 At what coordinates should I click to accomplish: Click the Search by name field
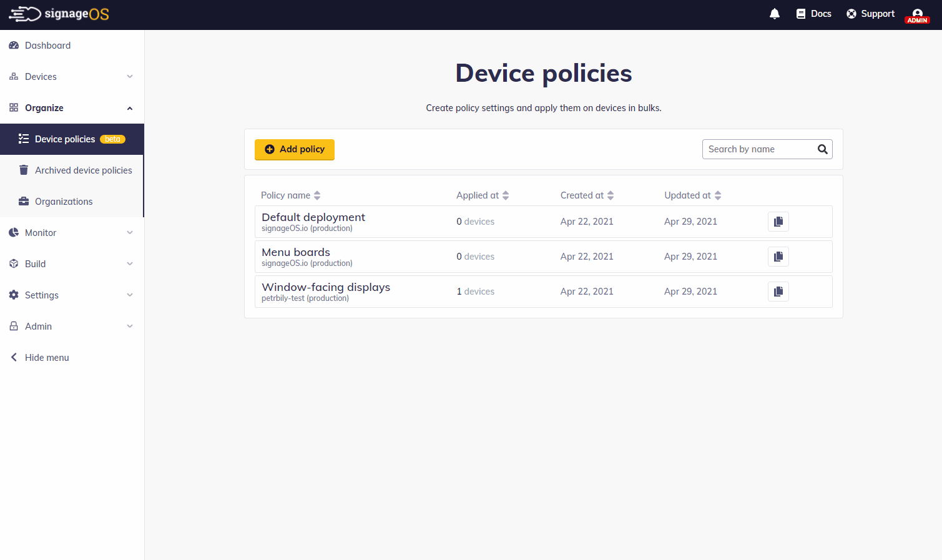tap(755, 149)
